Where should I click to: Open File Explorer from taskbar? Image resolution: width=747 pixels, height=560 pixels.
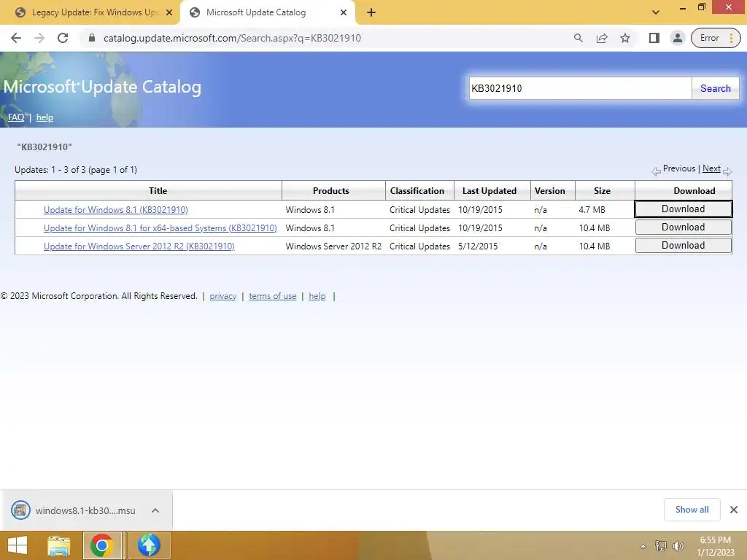coord(58,545)
